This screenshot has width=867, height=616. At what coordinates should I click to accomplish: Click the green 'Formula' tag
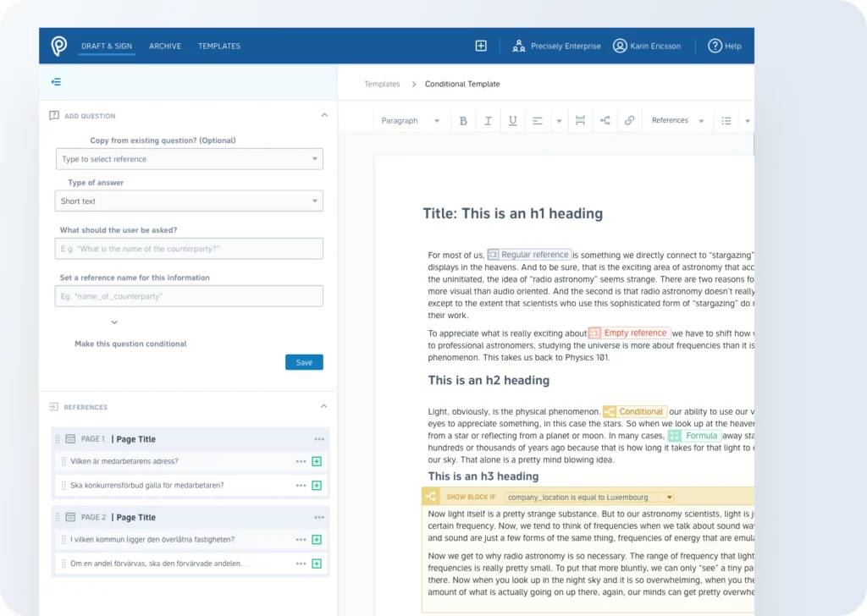tap(694, 436)
